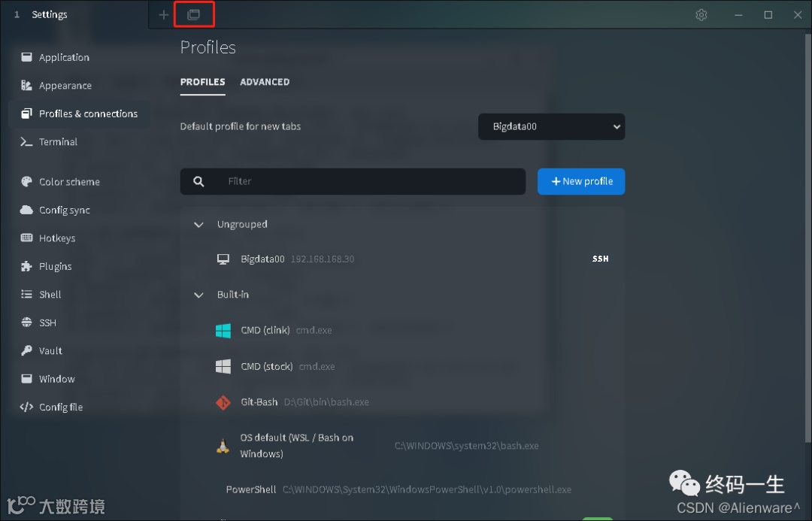Select OS default WSL Bash profile

pos(402,445)
